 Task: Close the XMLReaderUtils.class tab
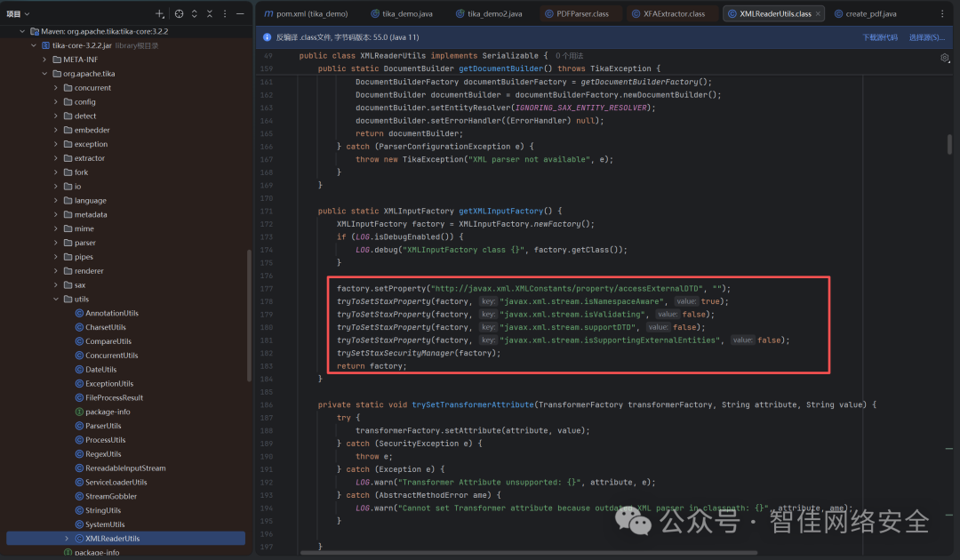tap(819, 14)
